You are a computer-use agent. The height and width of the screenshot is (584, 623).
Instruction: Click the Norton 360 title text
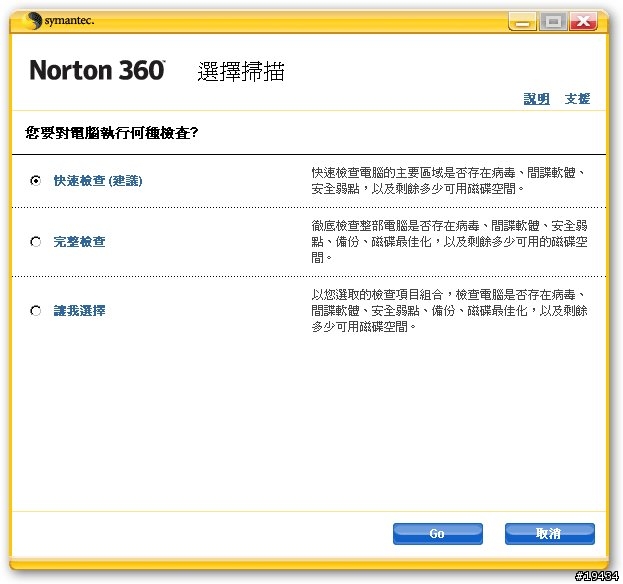coord(97,70)
